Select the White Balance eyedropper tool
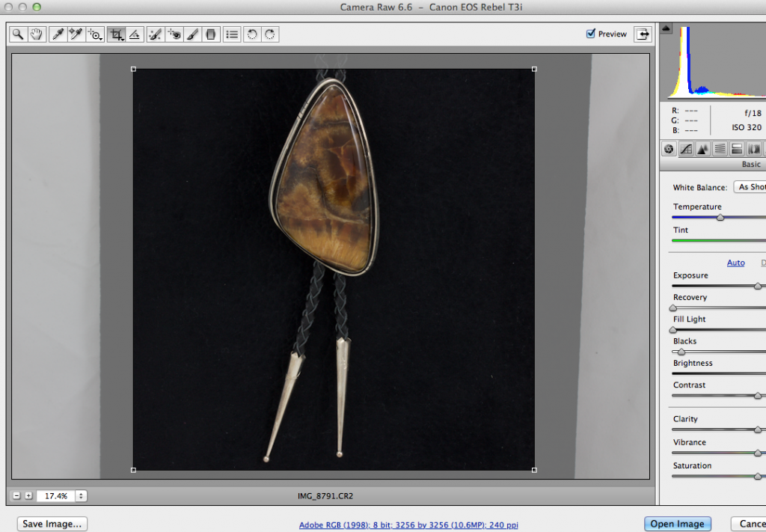The width and height of the screenshot is (766, 532). click(58, 34)
